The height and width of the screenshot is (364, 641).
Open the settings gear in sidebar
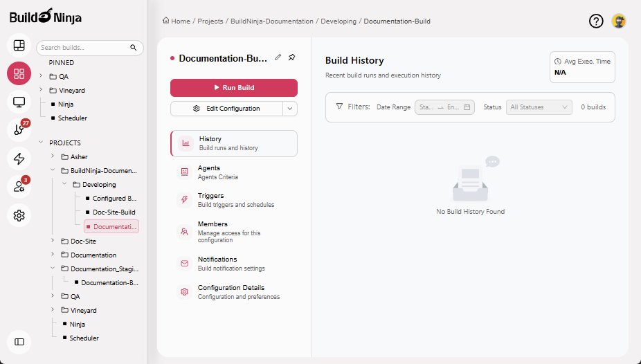point(19,215)
